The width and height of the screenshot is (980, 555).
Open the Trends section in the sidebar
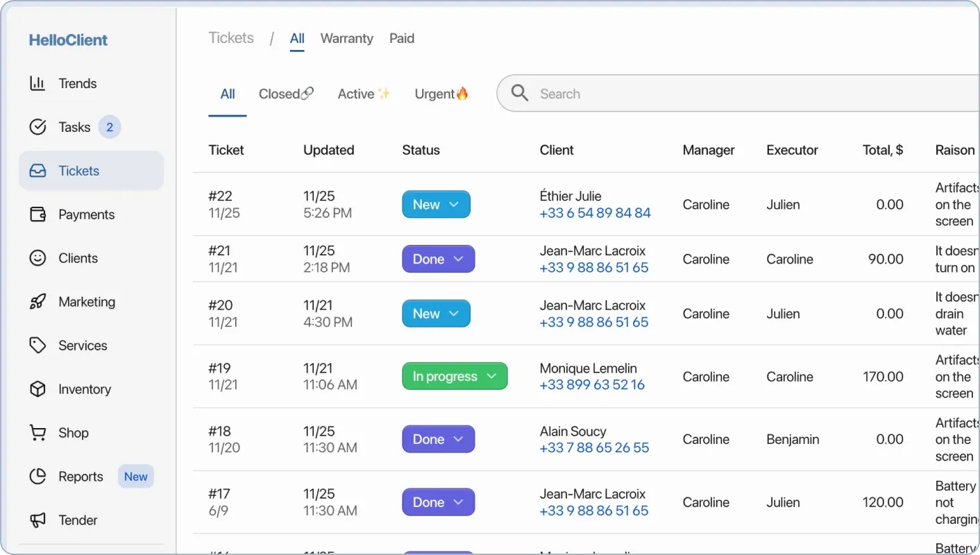coord(78,83)
